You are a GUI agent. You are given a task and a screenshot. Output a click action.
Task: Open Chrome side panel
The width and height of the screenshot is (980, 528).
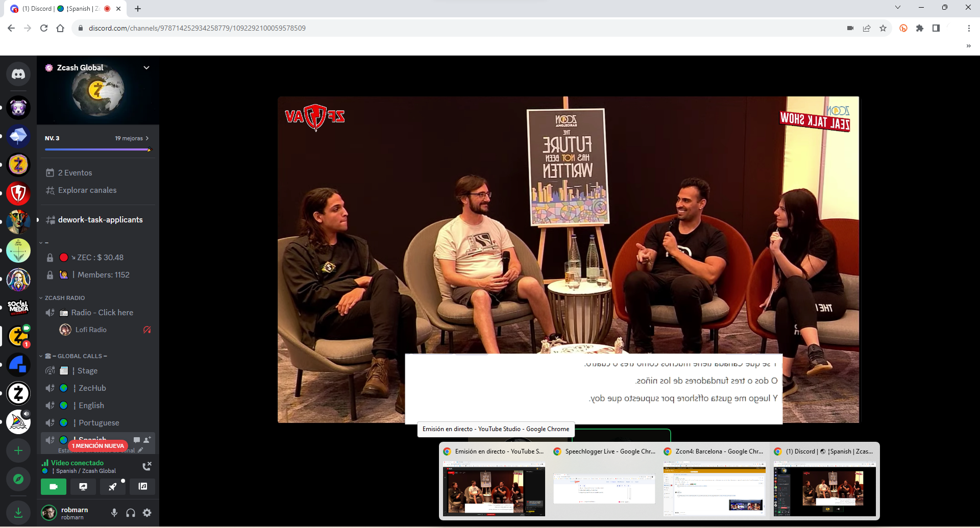click(x=936, y=28)
